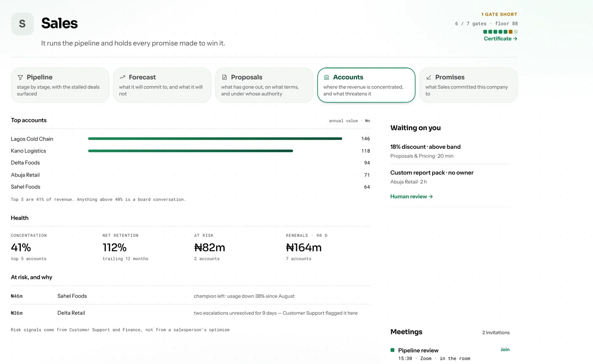Go to the Promises tab
Image resolution: width=593 pixels, height=364 pixels.
point(468,85)
